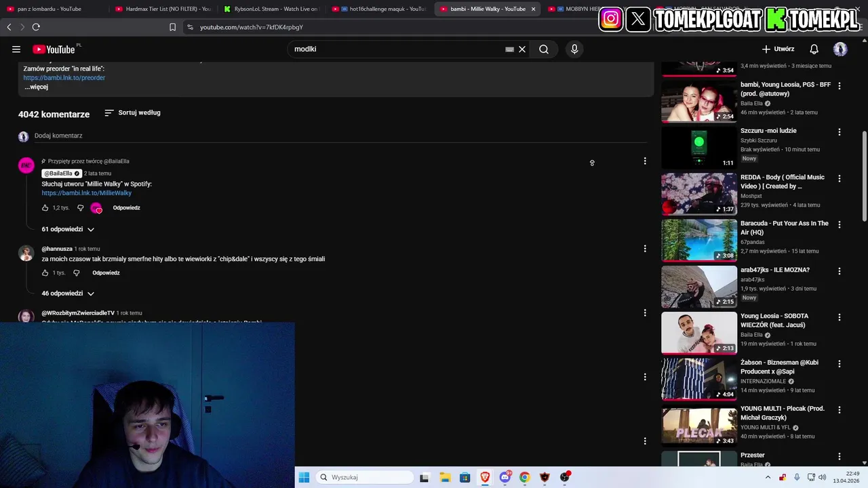The height and width of the screenshot is (488, 868).
Task: Open Szczuru - moi ludzie thumbnail
Action: (699, 148)
